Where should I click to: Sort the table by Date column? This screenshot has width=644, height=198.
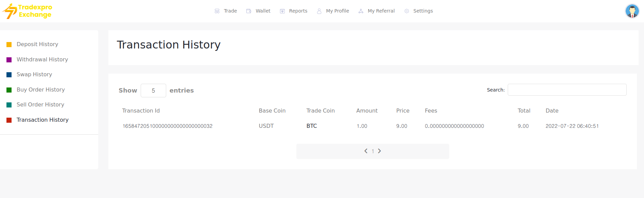pyautogui.click(x=552, y=111)
